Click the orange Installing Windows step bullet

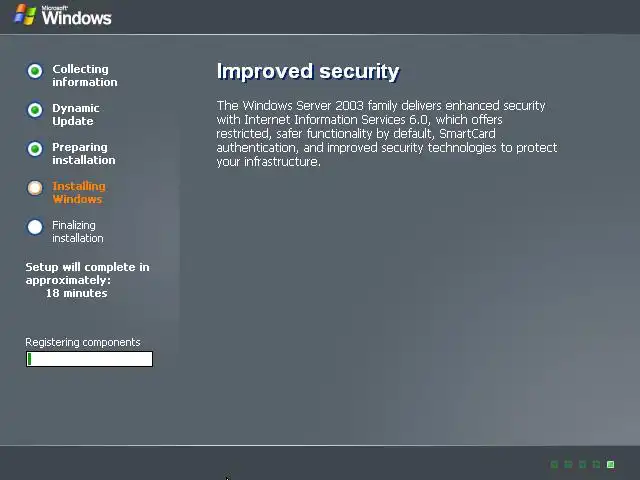coord(35,188)
